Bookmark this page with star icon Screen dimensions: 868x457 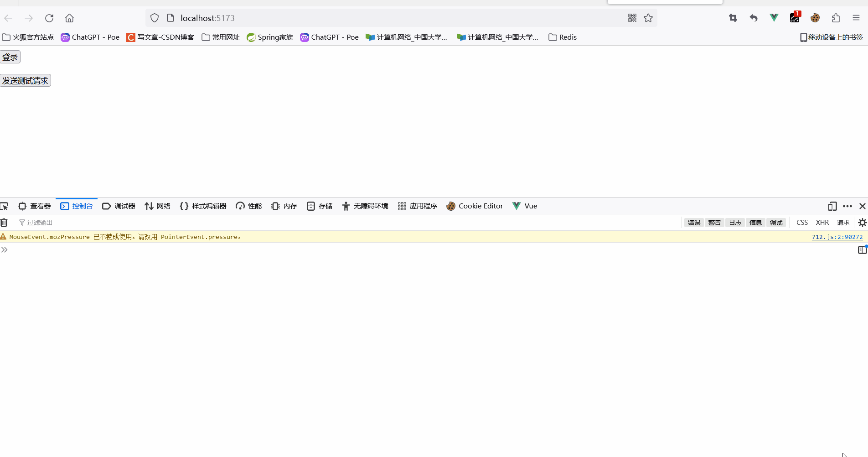648,18
